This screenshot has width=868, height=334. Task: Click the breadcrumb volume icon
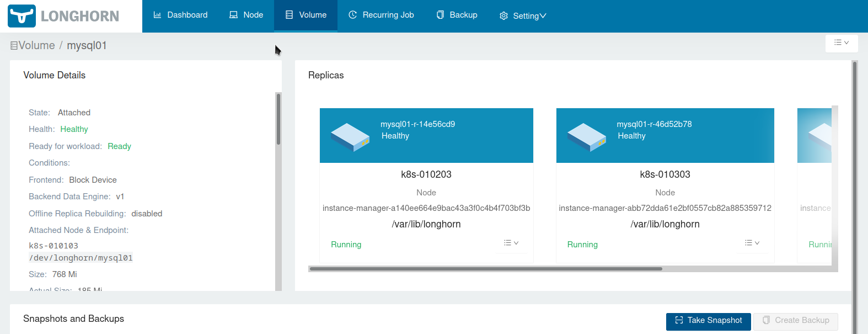(14, 46)
